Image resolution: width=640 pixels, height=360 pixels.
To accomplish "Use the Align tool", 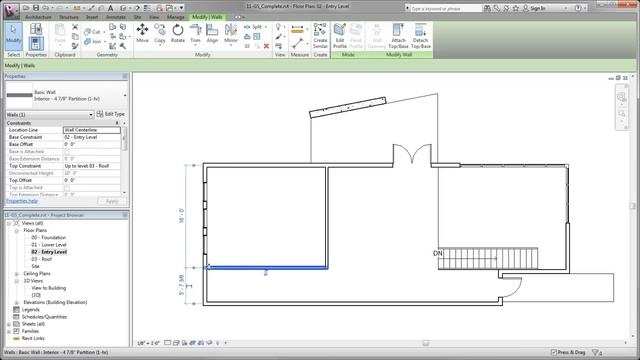I will (212, 33).
